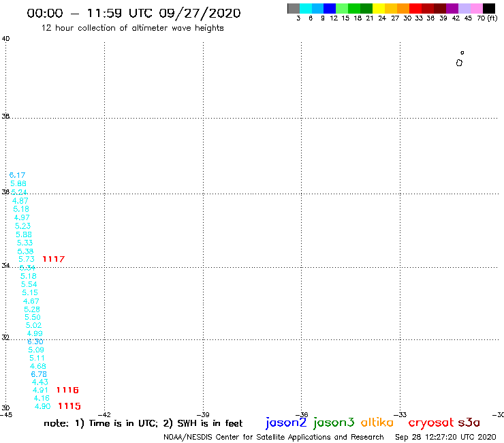Click the longitude axis label -42
This screenshot has width=504, height=443.
click(104, 415)
